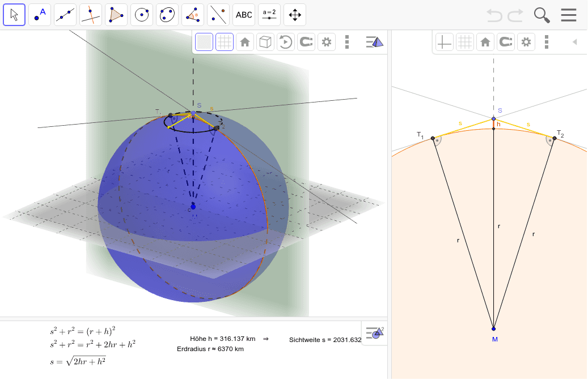The height and width of the screenshot is (380, 588).
Task: Click the Undo arrow
Action: 494,15
